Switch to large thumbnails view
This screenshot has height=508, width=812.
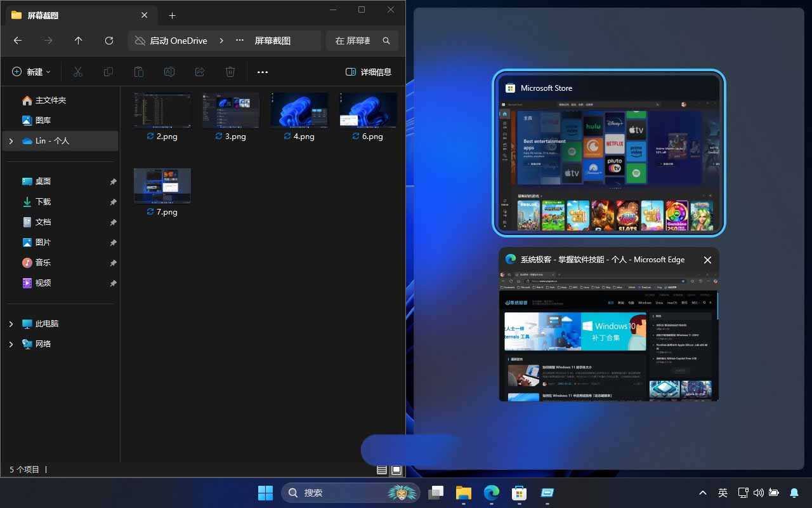click(x=396, y=469)
